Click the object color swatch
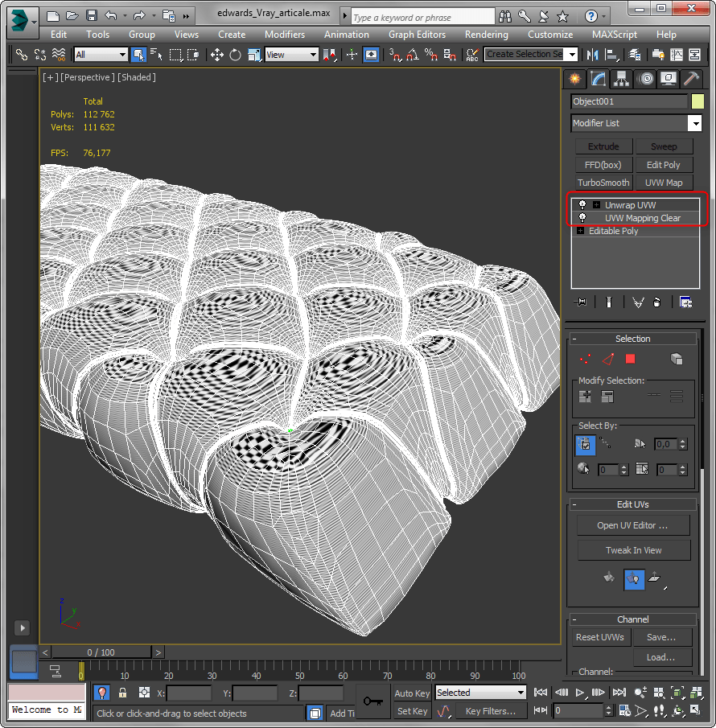 point(697,101)
